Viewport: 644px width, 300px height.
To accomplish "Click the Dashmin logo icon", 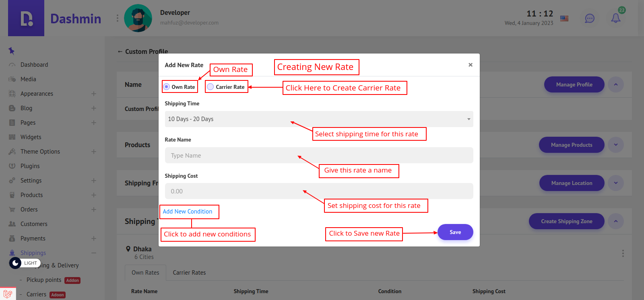I will [x=26, y=18].
